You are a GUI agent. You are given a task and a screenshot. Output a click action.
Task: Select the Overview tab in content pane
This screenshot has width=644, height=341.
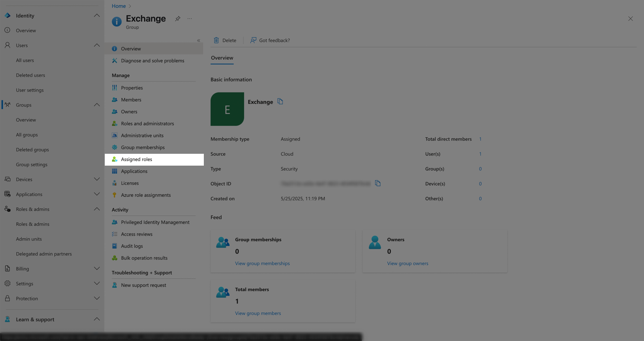222,58
